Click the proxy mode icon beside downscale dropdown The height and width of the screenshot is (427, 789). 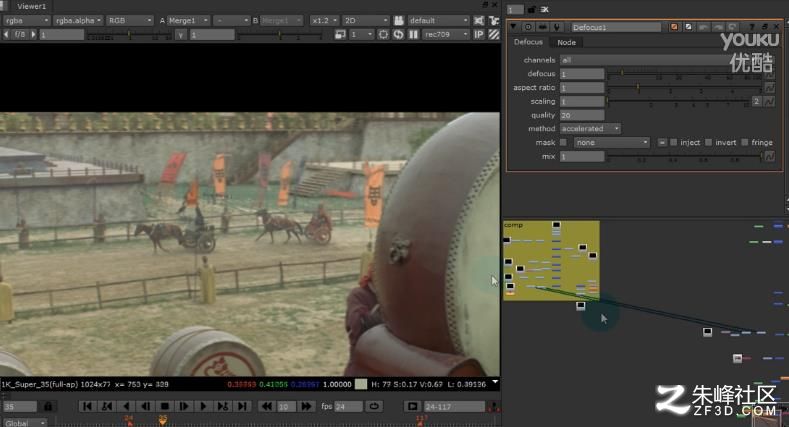pos(340,35)
